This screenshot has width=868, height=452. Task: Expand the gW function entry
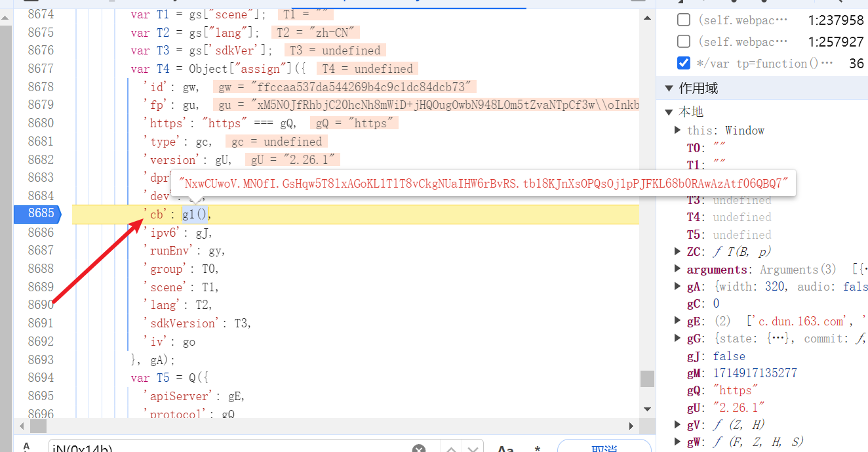coord(678,442)
